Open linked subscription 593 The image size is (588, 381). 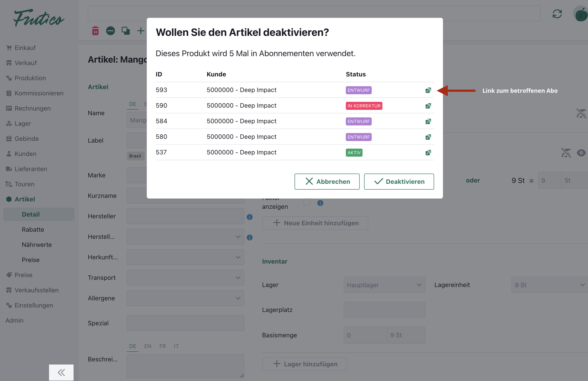pyautogui.click(x=428, y=90)
